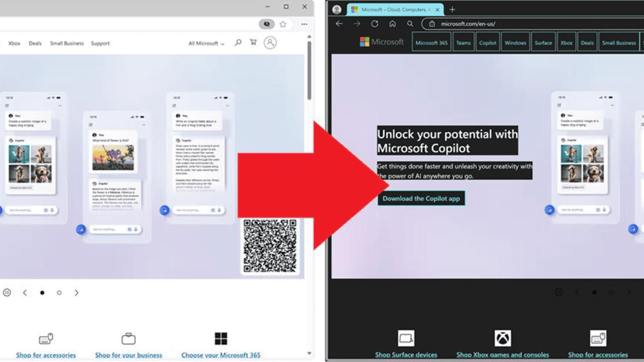The image size is (644, 362).
Task: Open Copilot from the dark navigation bar
Action: [487, 42]
